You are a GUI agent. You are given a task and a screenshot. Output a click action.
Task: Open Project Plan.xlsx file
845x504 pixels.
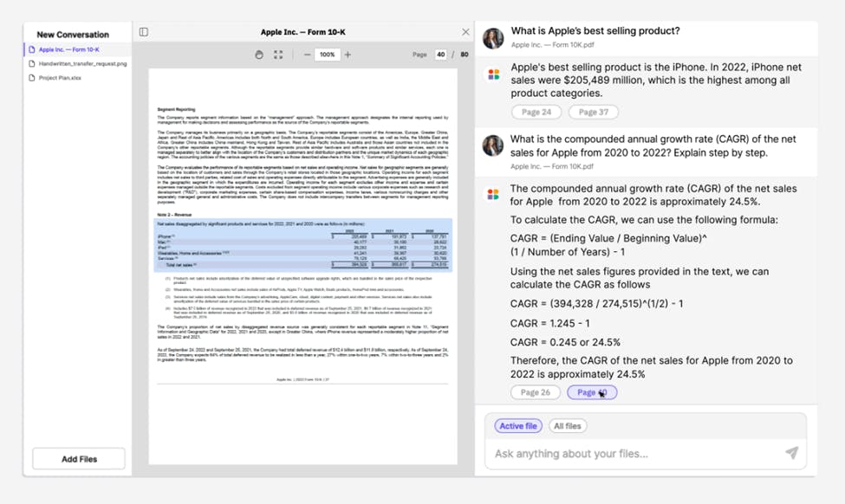click(60, 78)
